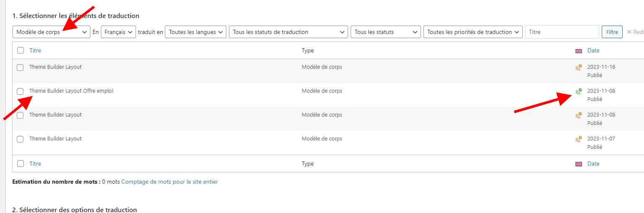The width and height of the screenshot is (644, 213).
Task: Click the green translation complete status icon
Action: pos(578,92)
